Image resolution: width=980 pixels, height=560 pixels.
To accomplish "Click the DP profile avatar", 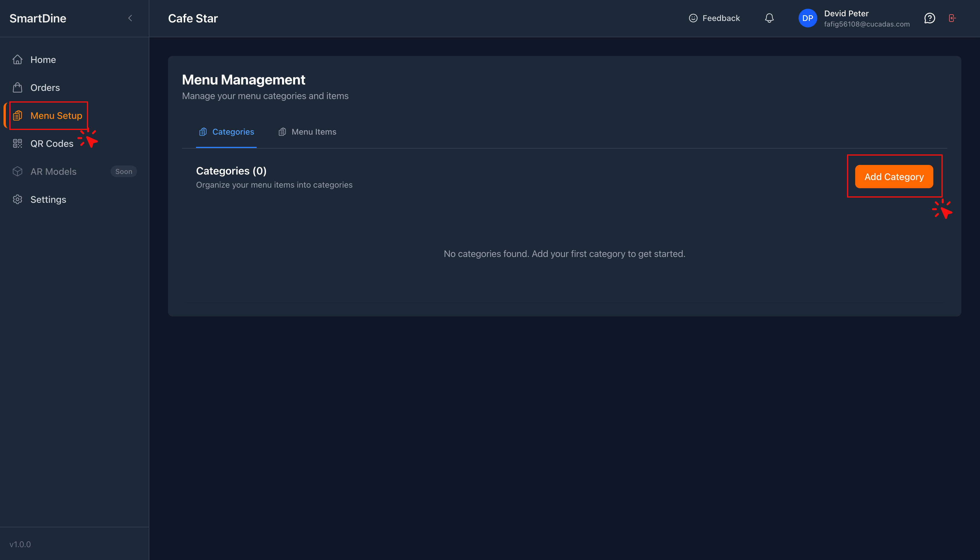I will 808,18.
